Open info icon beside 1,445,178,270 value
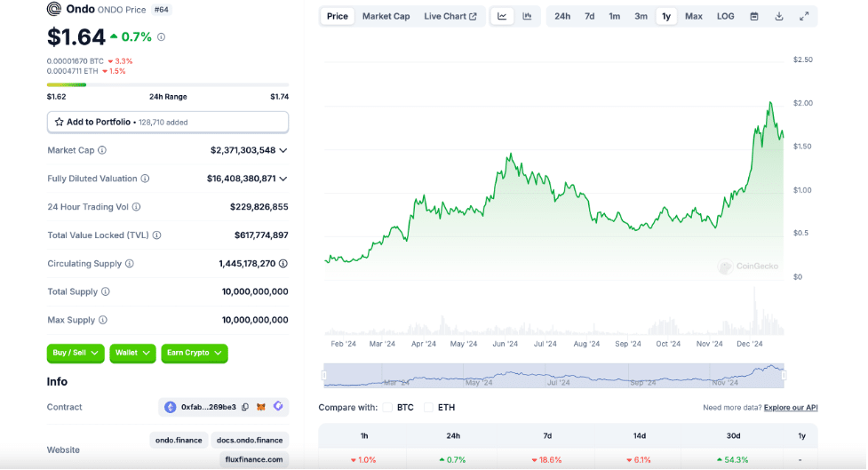Image resolution: width=868 pixels, height=470 pixels. pyautogui.click(x=283, y=264)
